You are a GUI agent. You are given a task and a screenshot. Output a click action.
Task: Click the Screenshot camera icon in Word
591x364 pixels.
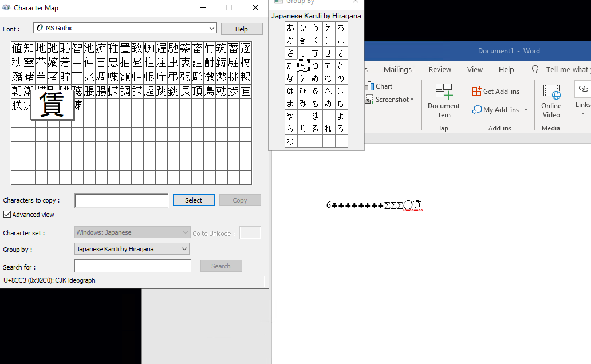coord(369,100)
